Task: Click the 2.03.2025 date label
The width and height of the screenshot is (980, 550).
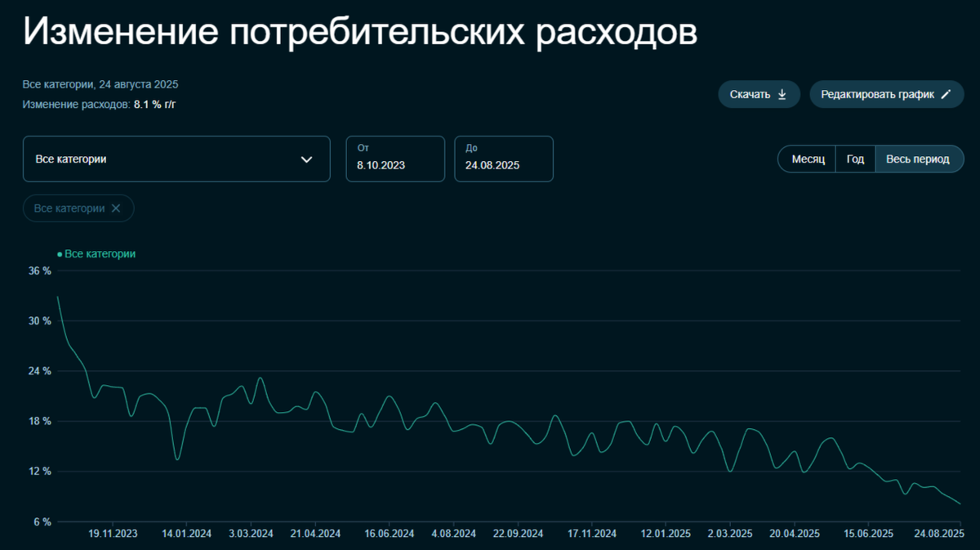Action: (729, 534)
